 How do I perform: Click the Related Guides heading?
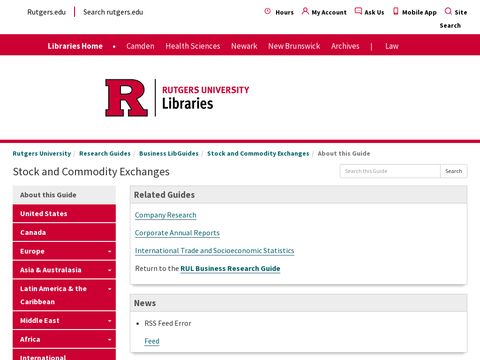(x=164, y=195)
